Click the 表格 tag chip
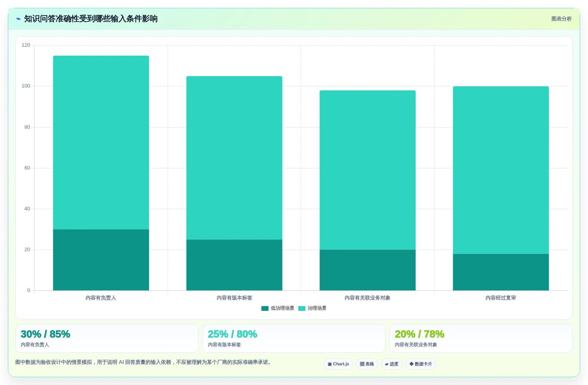 tap(367, 364)
